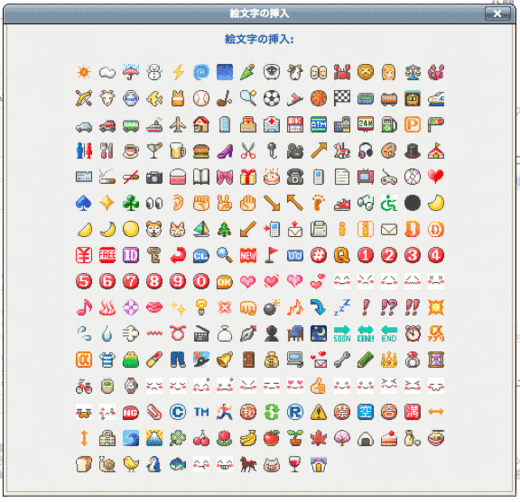Add the red heart emoji
The width and height of the screenshot is (520, 502).
pyautogui.click(x=436, y=177)
